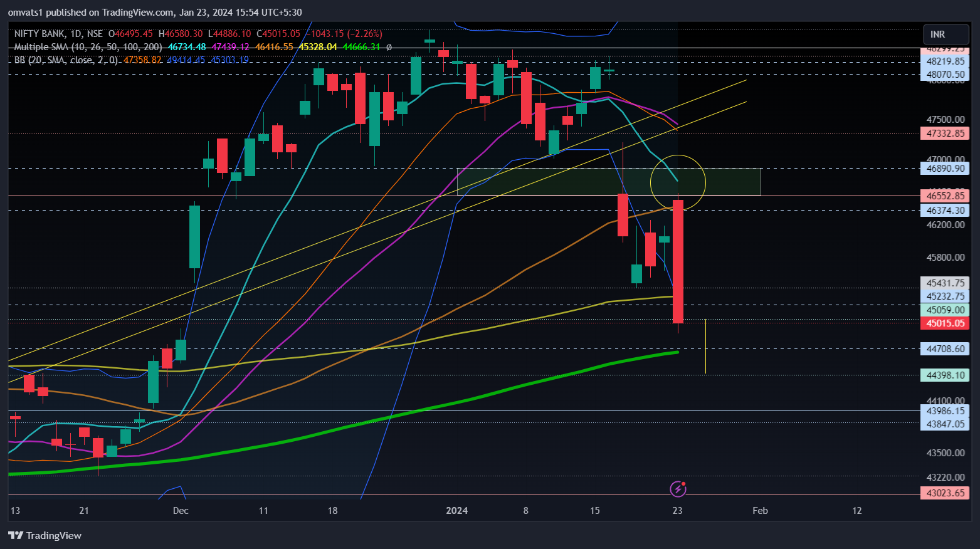Viewport: 980px width, 549px height.
Task: Click the 43500.00 price scale value
Action: [x=946, y=452]
